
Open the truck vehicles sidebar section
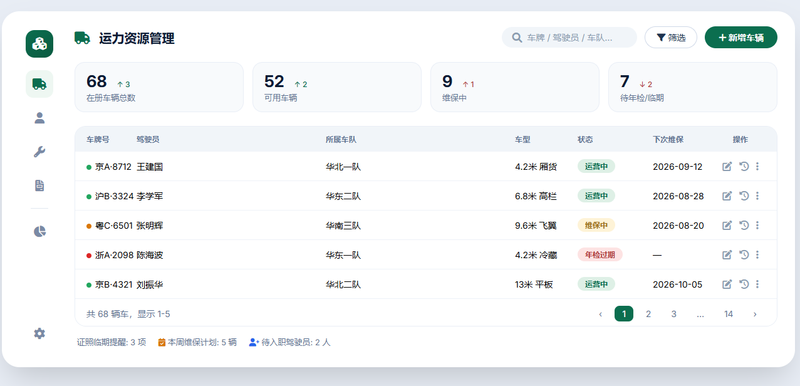(x=39, y=84)
